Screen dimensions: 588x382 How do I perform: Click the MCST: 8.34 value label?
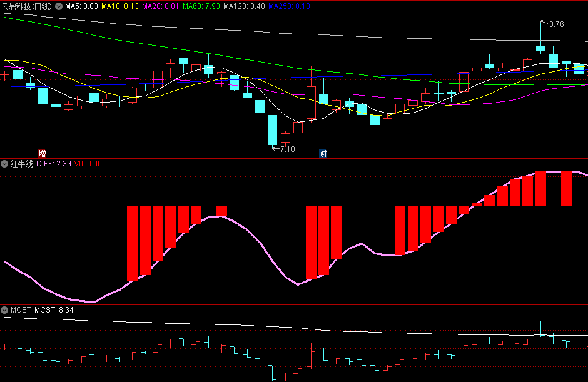click(x=54, y=310)
